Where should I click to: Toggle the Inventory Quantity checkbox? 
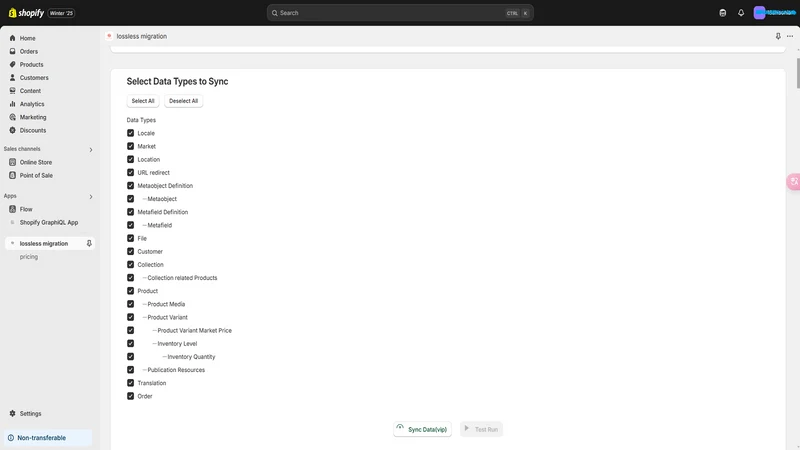131,357
